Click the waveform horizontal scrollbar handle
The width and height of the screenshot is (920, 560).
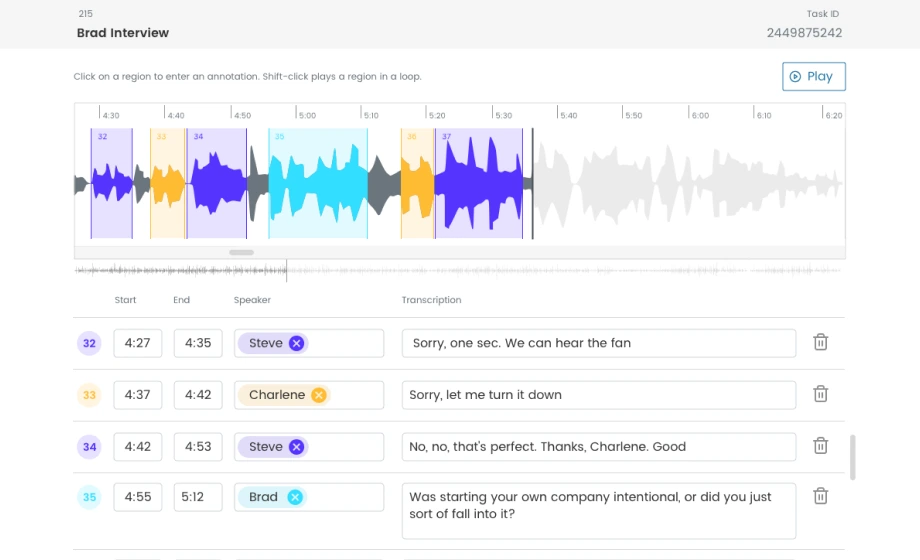[241, 252]
